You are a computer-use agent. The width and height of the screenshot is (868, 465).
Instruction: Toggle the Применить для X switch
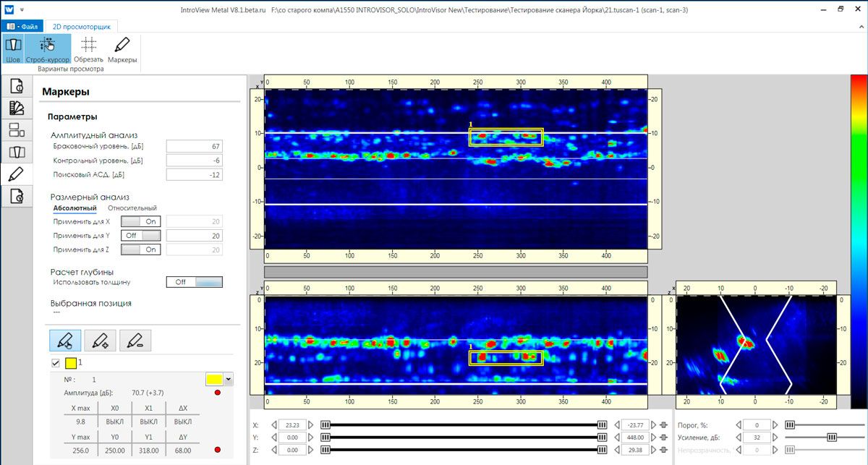point(140,221)
